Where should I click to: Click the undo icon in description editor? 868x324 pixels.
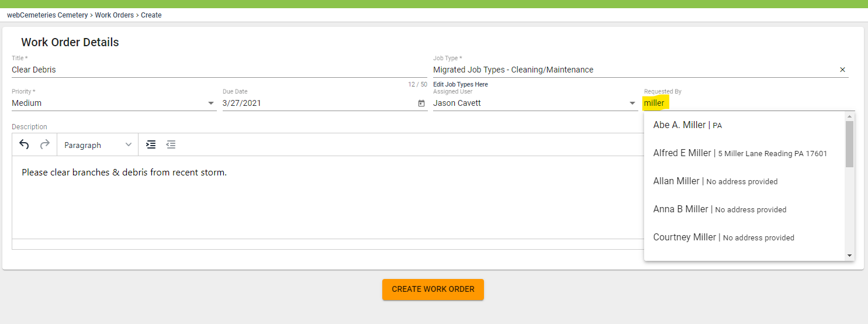24,144
